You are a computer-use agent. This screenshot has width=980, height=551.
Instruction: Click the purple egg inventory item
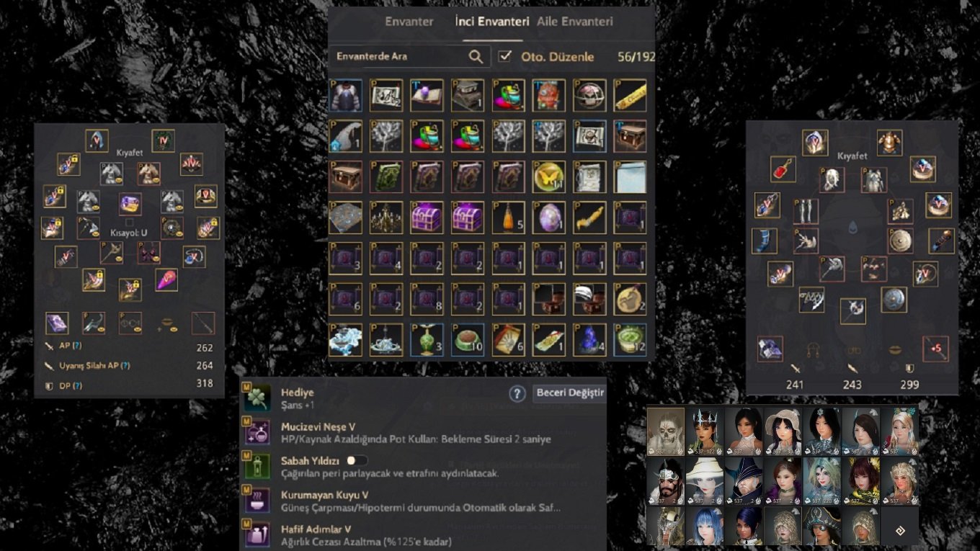pos(548,218)
